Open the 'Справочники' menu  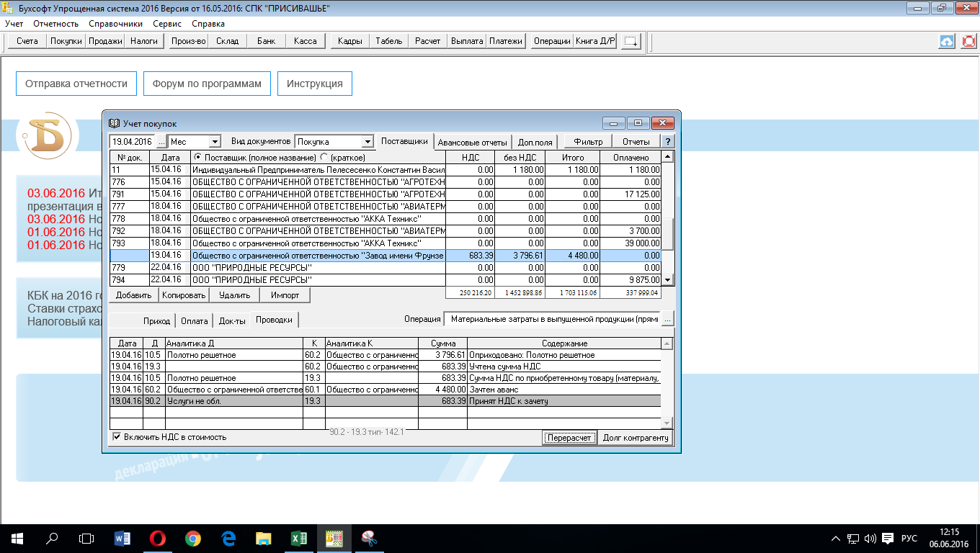pyautogui.click(x=115, y=24)
